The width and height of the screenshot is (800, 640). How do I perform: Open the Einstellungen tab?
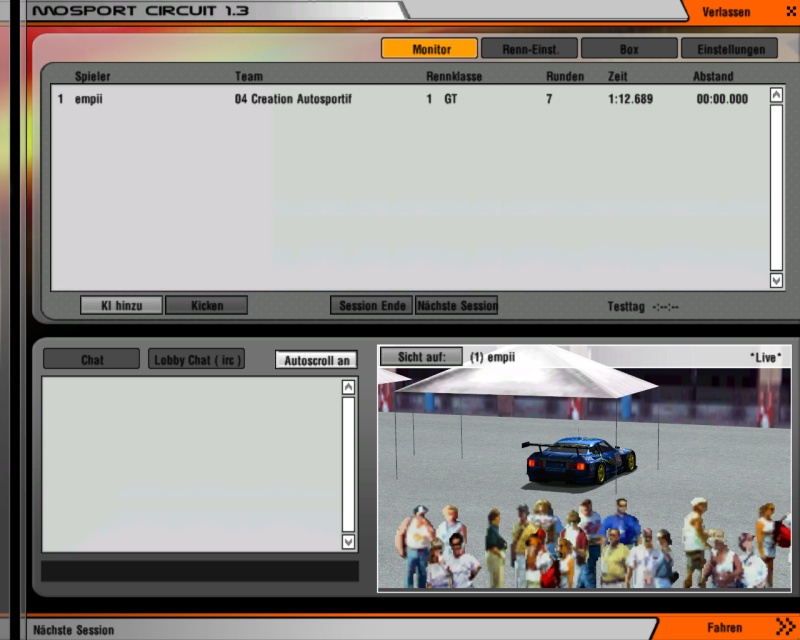(729, 48)
